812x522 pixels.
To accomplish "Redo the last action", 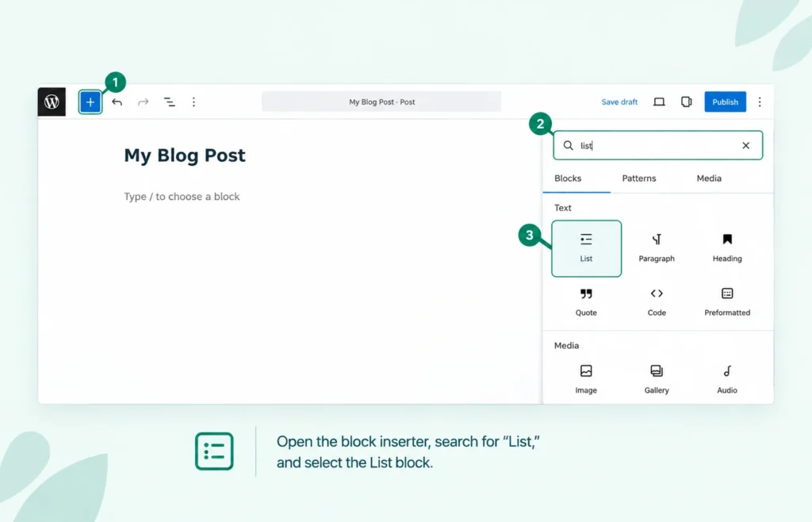I will click(144, 102).
